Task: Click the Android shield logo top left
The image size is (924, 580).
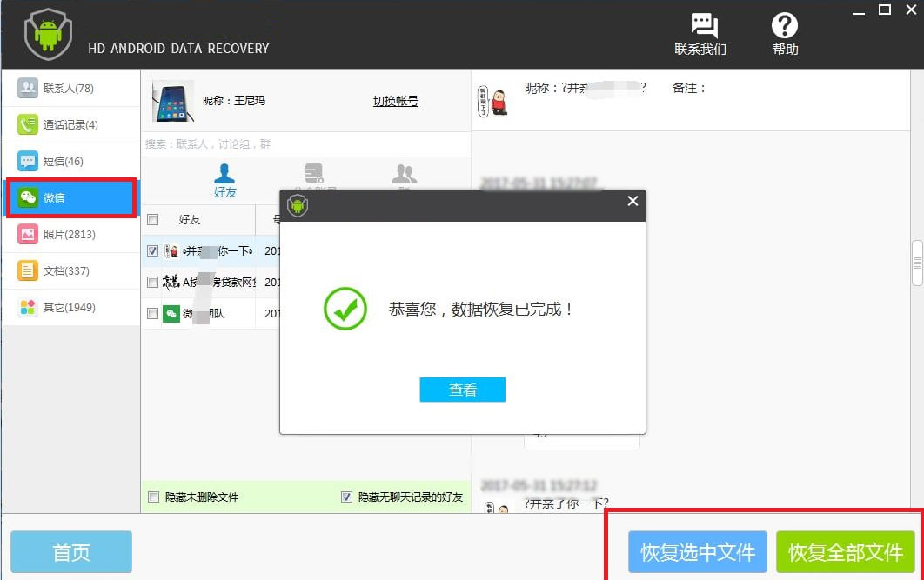Action: click(x=48, y=35)
